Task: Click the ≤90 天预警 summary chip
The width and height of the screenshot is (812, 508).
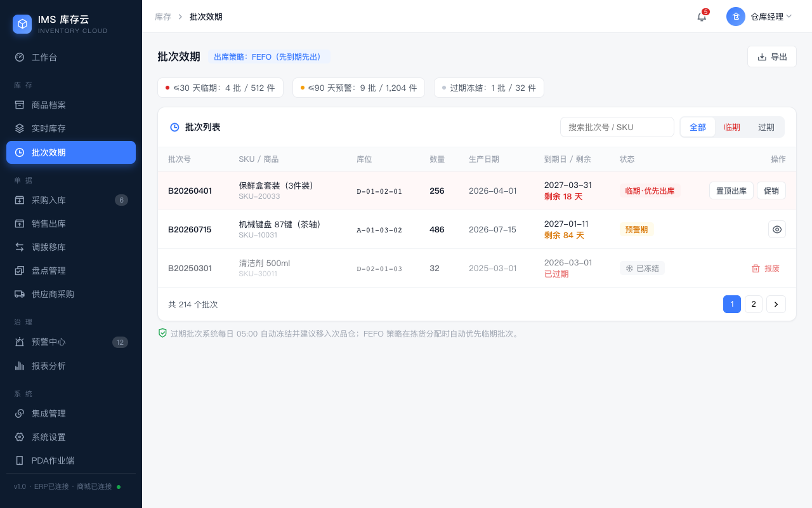Action: coord(359,88)
